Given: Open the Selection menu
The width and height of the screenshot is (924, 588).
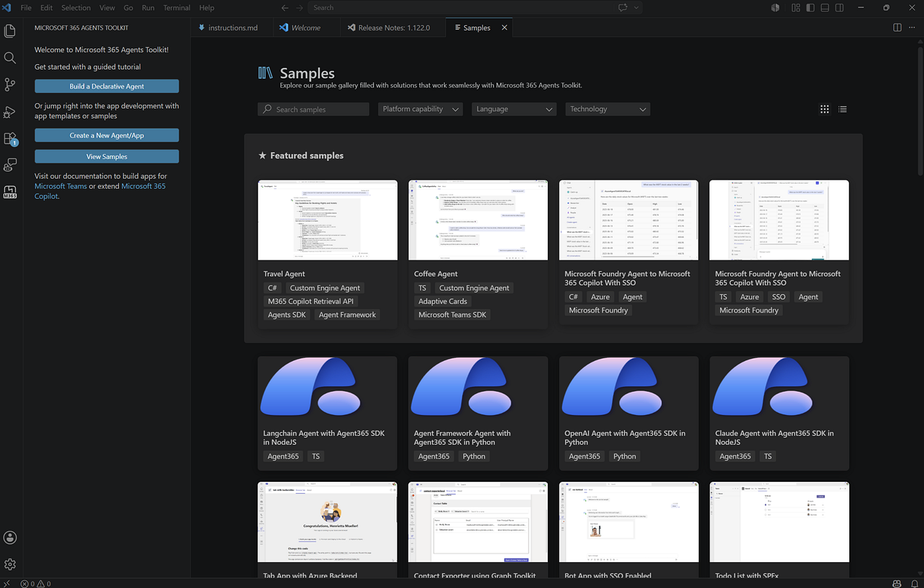Looking at the screenshot, I should (x=76, y=8).
